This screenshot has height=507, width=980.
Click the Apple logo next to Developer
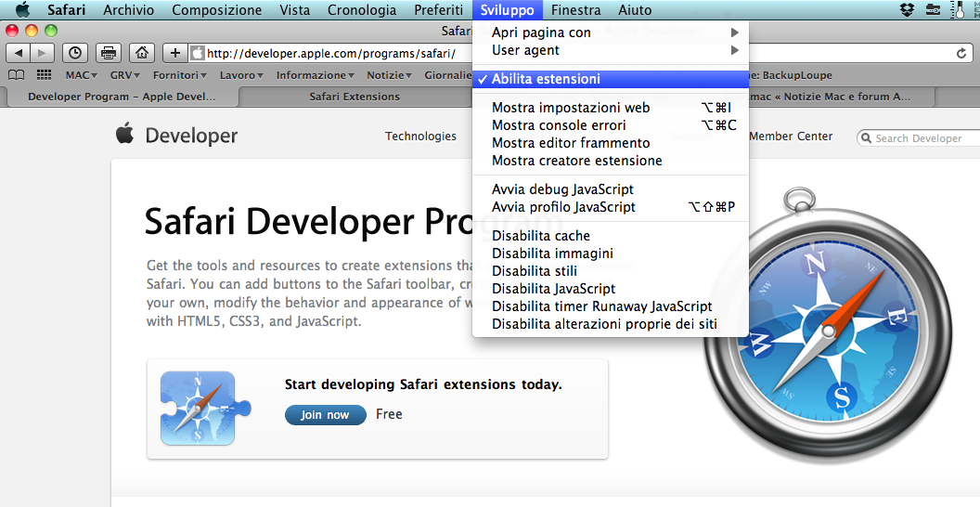pos(125,134)
